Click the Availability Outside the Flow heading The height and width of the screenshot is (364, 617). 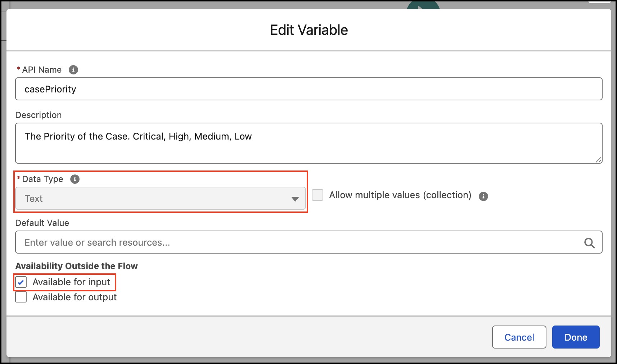(76, 266)
